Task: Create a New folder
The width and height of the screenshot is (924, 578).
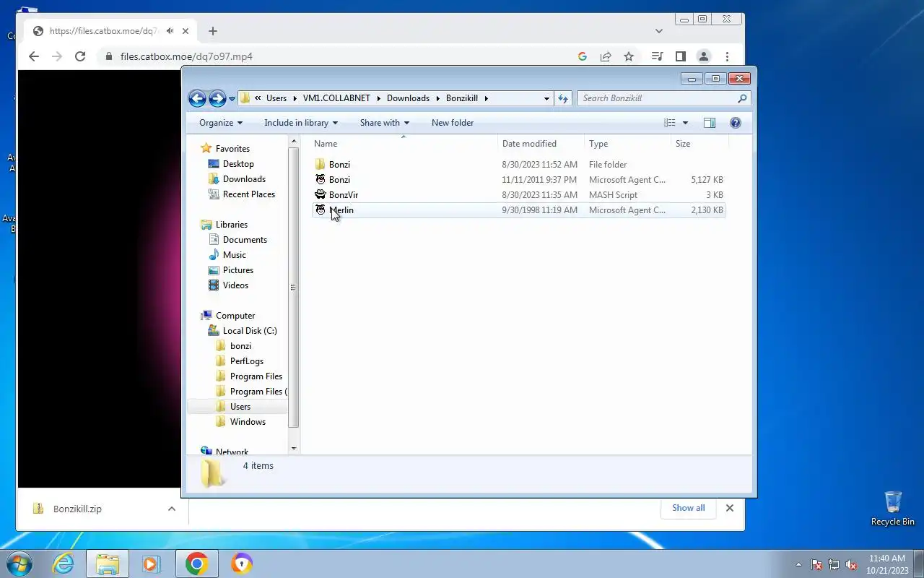Action: click(453, 123)
